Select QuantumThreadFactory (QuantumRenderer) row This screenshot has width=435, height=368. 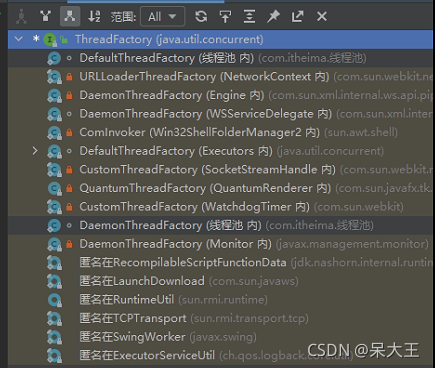click(x=221, y=188)
